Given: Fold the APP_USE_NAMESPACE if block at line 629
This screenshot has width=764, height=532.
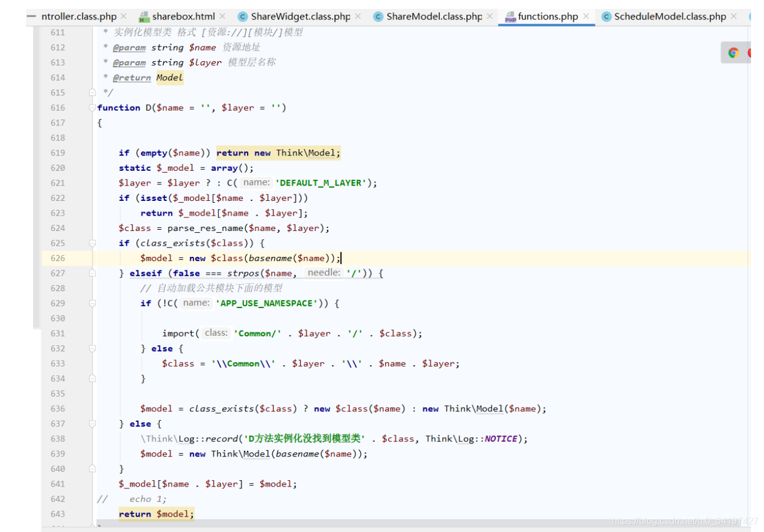Looking at the screenshot, I should [x=92, y=303].
